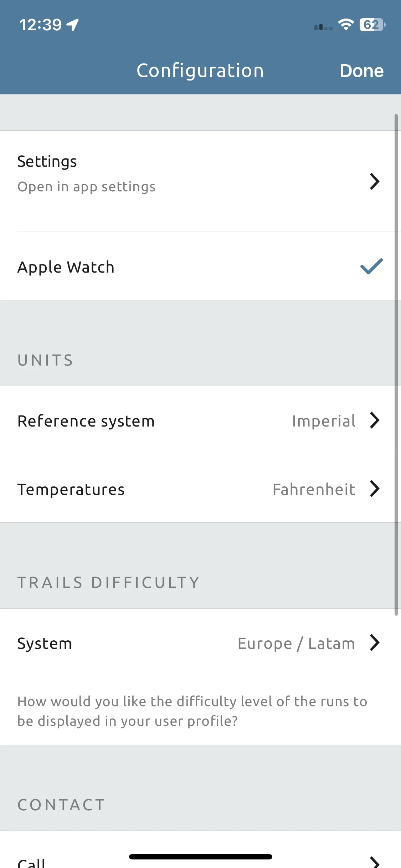
Task: Tap the home indicator bar
Action: (x=201, y=857)
